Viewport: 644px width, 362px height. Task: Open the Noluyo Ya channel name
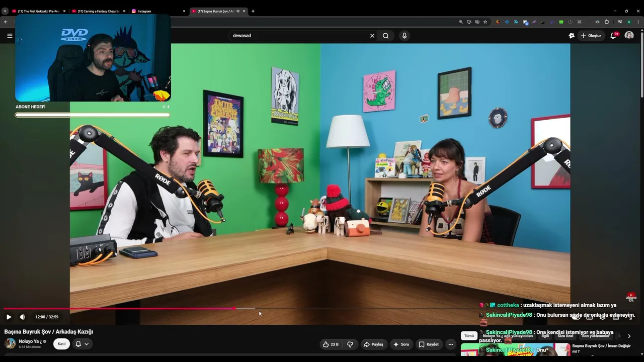click(30, 341)
